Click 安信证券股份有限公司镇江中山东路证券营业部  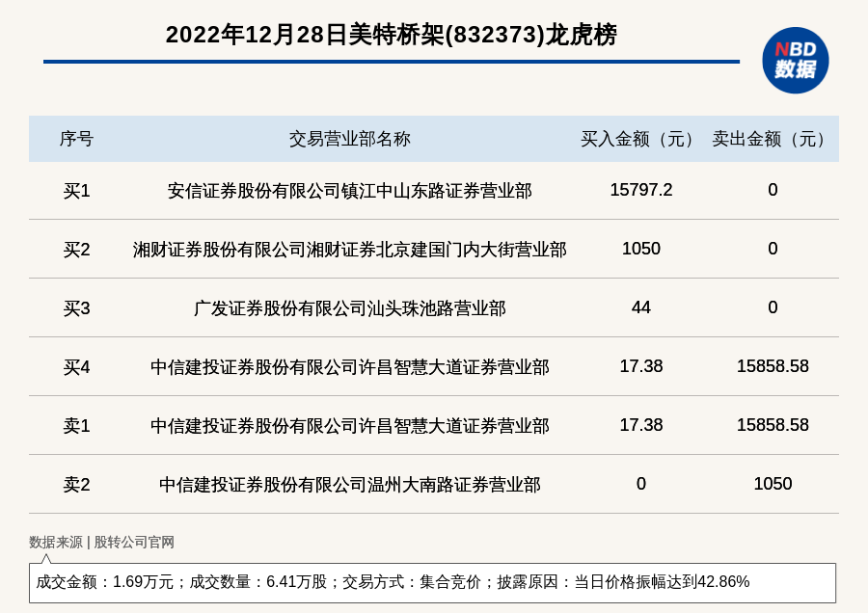(x=350, y=191)
